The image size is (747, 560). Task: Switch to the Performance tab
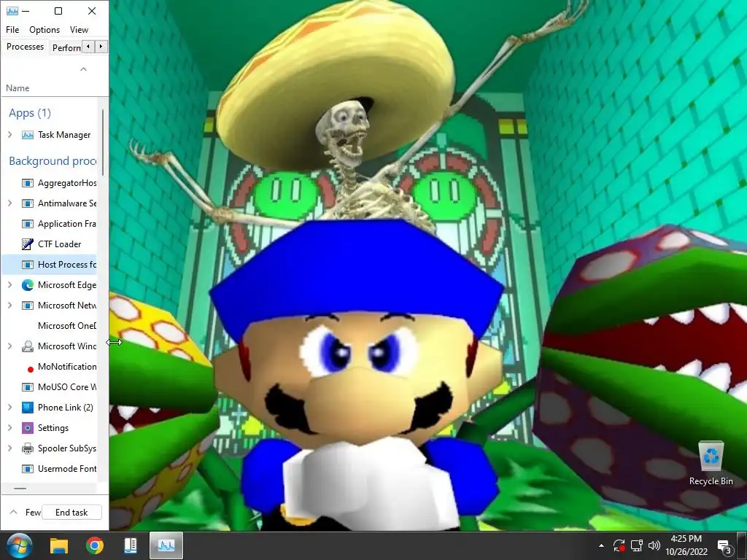click(66, 47)
